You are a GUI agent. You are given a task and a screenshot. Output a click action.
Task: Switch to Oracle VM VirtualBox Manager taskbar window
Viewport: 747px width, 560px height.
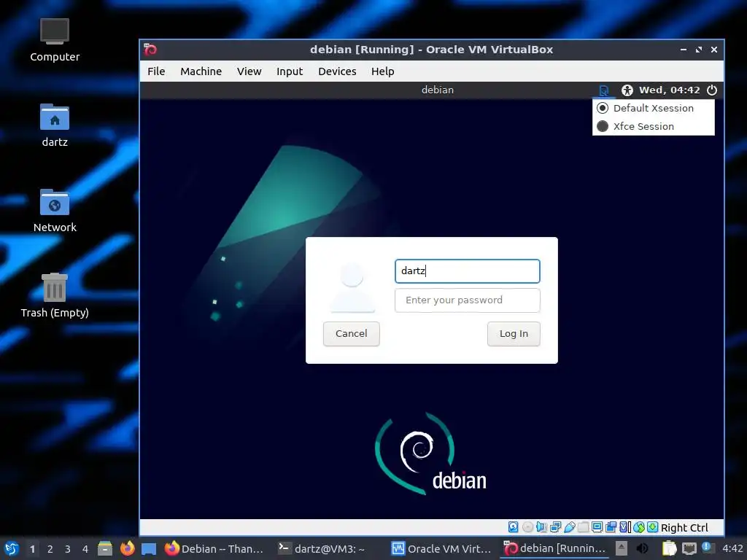click(x=441, y=548)
